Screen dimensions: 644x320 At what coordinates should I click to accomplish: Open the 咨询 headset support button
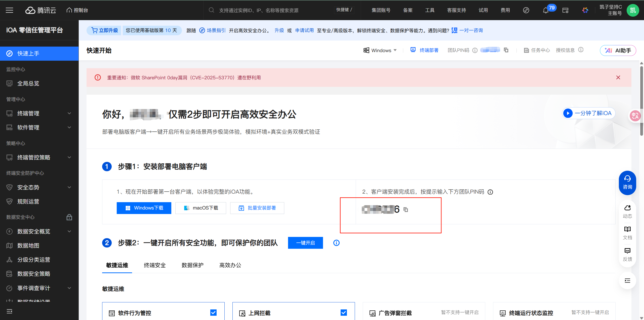click(x=627, y=183)
